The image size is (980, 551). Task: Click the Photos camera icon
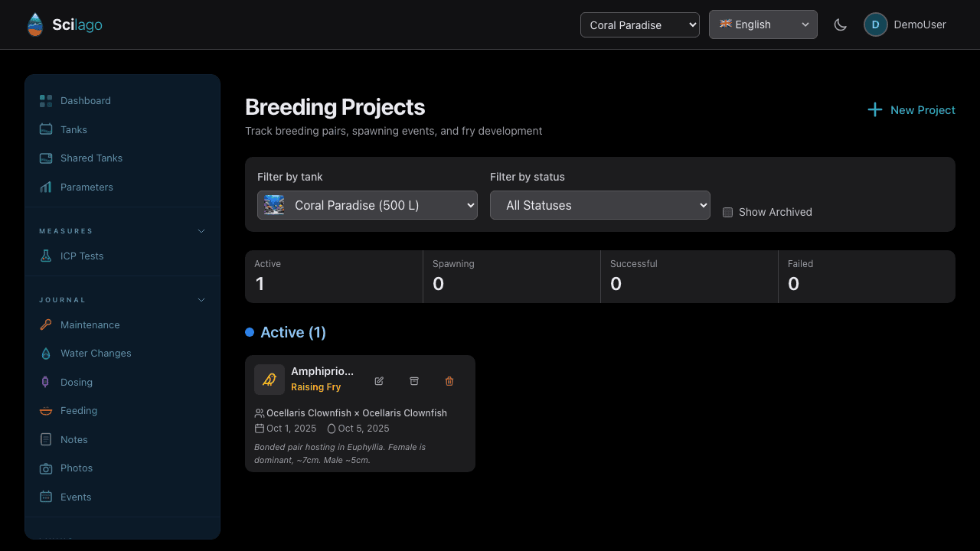tap(46, 468)
